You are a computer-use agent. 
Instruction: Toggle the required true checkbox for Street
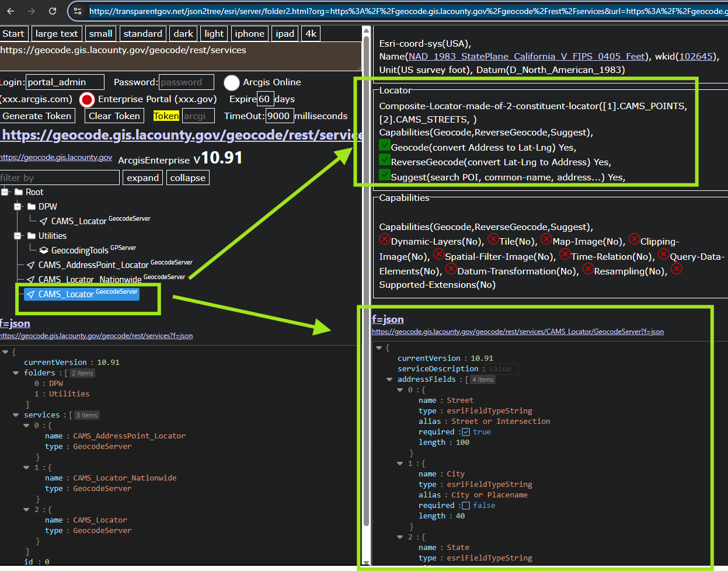(x=465, y=432)
